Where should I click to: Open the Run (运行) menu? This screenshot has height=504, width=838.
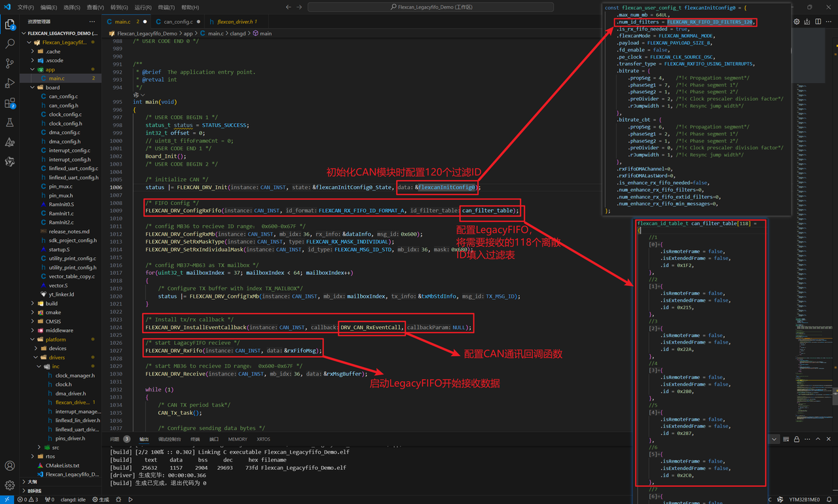[143, 7]
